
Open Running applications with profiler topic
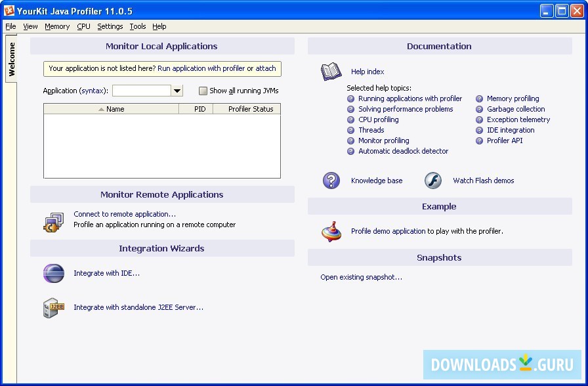click(x=410, y=98)
